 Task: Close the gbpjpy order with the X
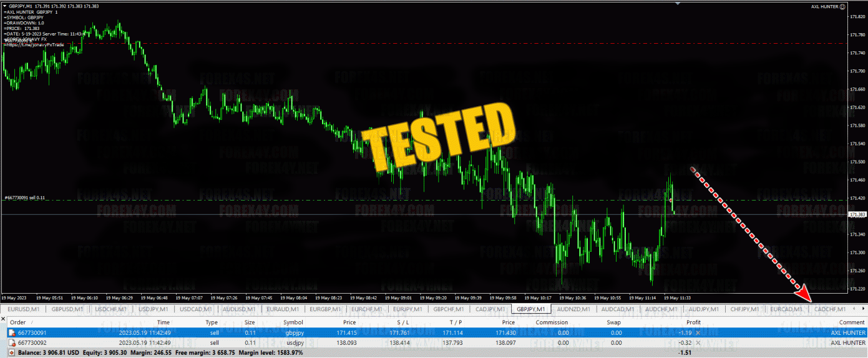coord(698,333)
